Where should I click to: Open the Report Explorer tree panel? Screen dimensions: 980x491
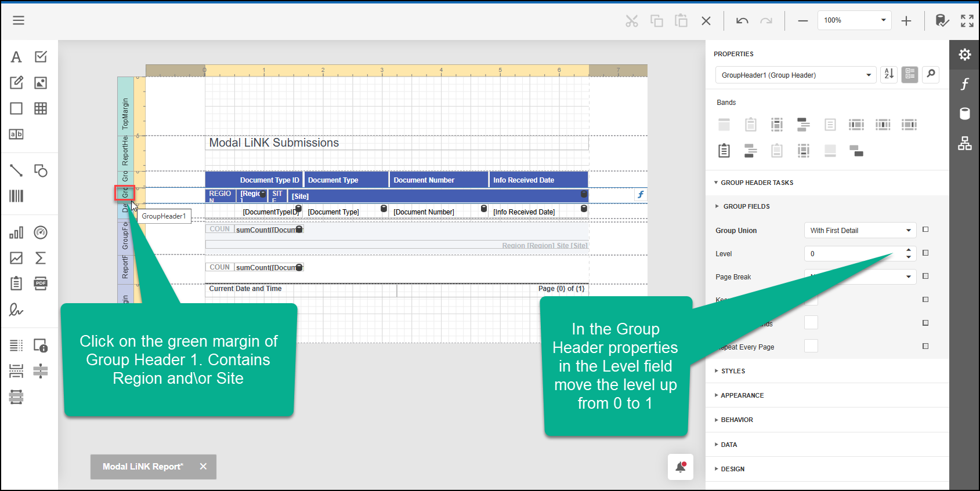[964, 143]
